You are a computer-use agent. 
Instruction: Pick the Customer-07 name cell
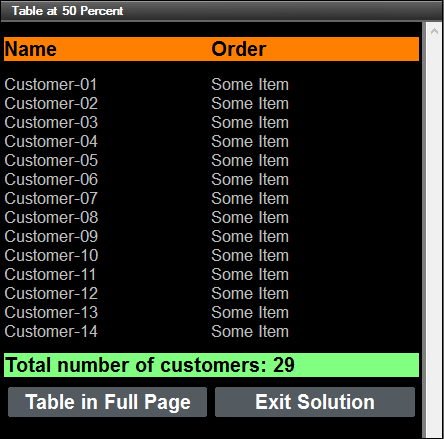coord(51,198)
